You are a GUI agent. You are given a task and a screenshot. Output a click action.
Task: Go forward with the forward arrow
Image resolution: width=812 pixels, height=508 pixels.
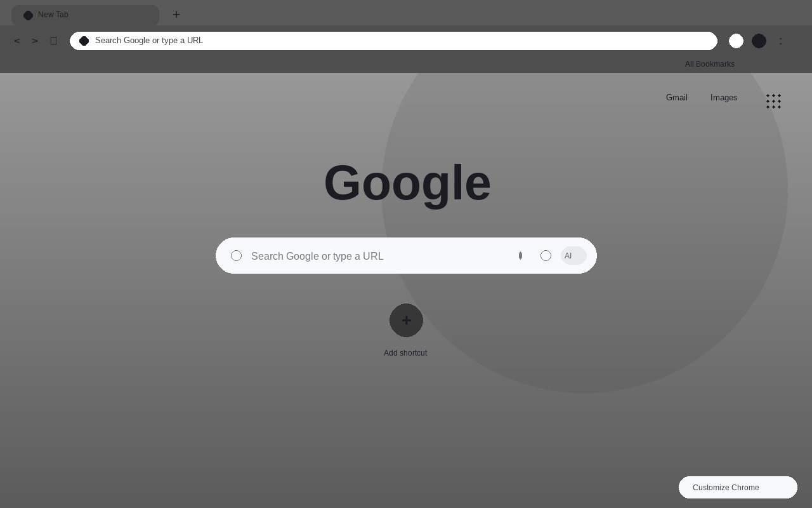pyautogui.click(x=35, y=41)
